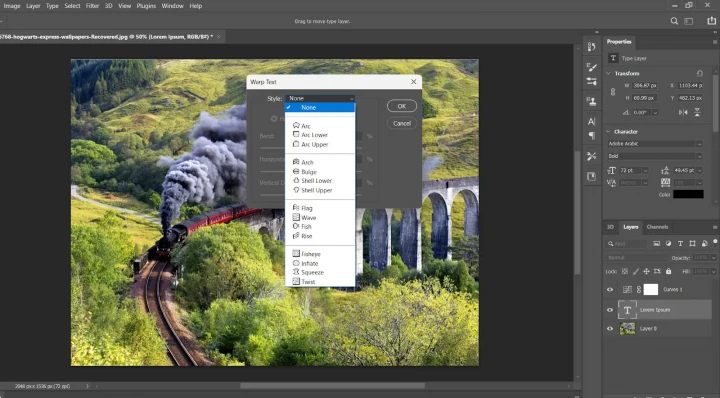720x398 pixels.
Task: Click Cancel in Warp Text dialog
Action: pyautogui.click(x=402, y=123)
